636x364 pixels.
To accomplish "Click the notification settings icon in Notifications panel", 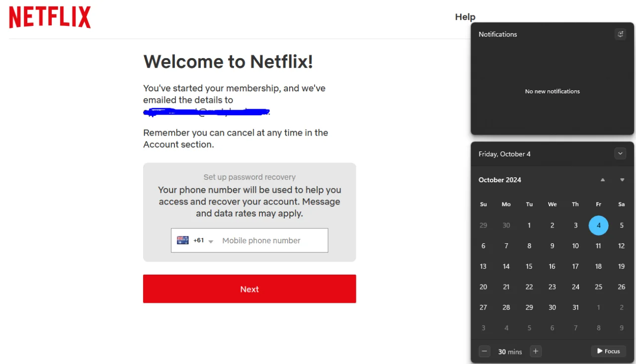I will point(620,34).
